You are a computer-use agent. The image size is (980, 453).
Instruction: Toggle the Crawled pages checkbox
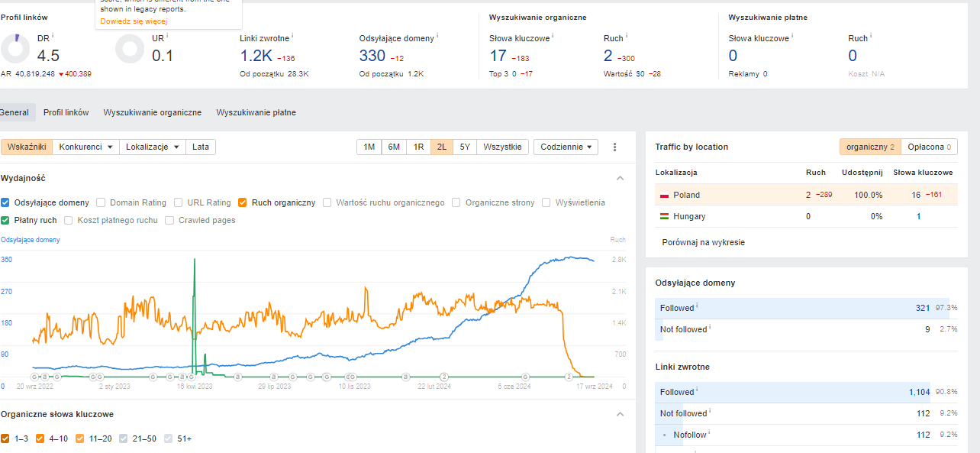click(170, 221)
